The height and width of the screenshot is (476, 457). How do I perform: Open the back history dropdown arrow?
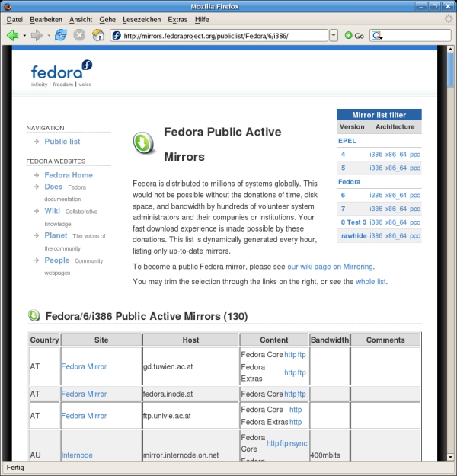[x=24, y=36]
